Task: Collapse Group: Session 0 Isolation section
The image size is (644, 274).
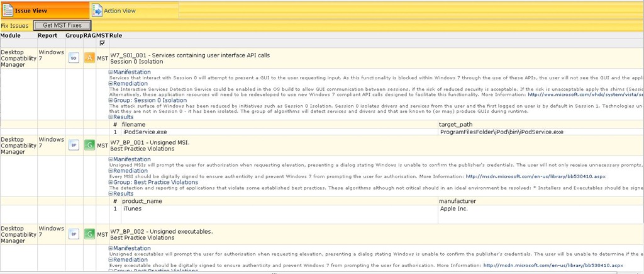Action: [111, 100]
